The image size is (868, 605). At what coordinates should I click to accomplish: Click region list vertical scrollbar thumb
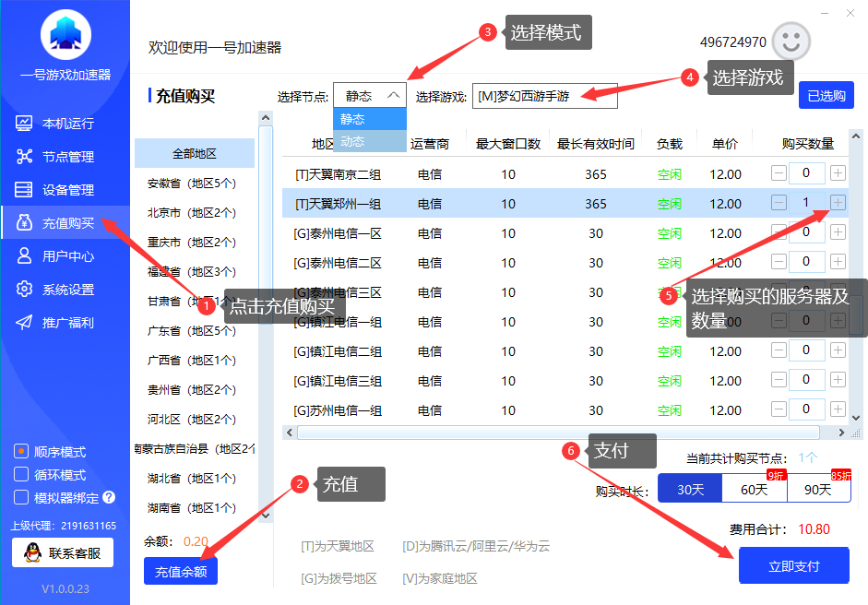(x=266, y=225)
